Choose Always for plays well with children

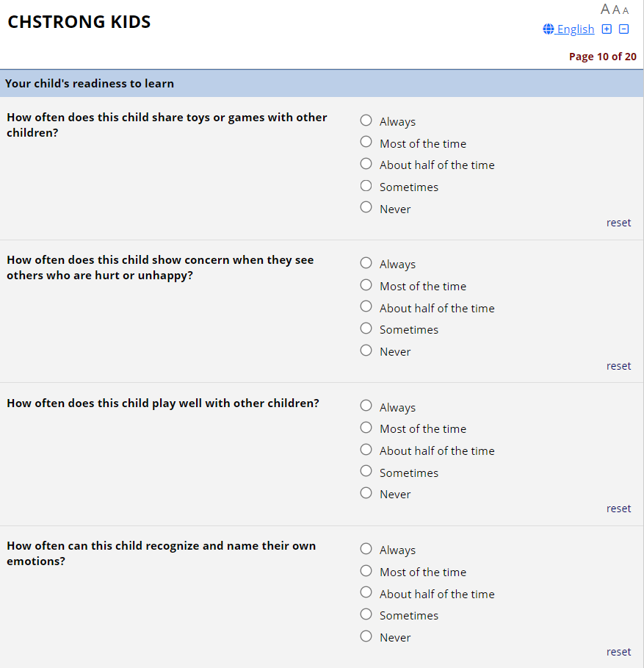pos(366,406)
